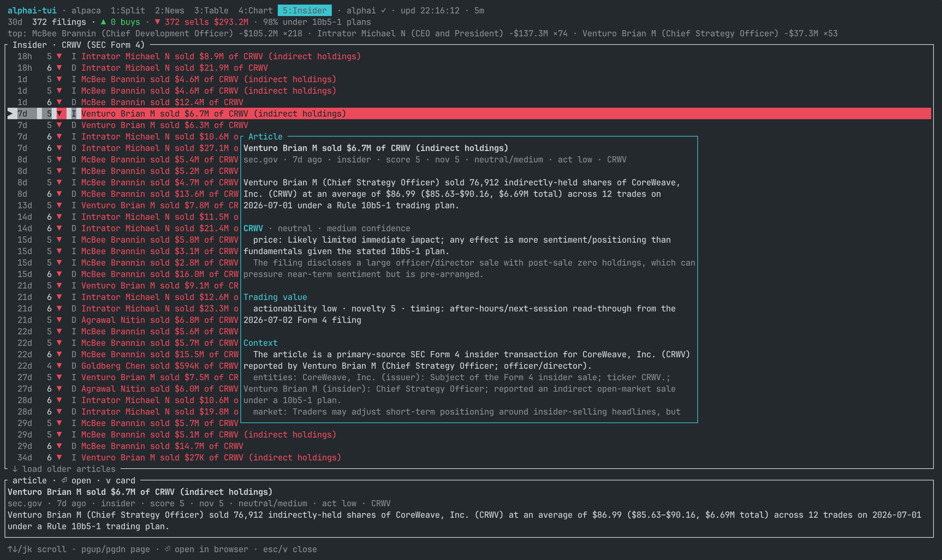This screenshot has width=942, height=560.
Task: Open the 2:News tab
Action: (x=169, y=10)
